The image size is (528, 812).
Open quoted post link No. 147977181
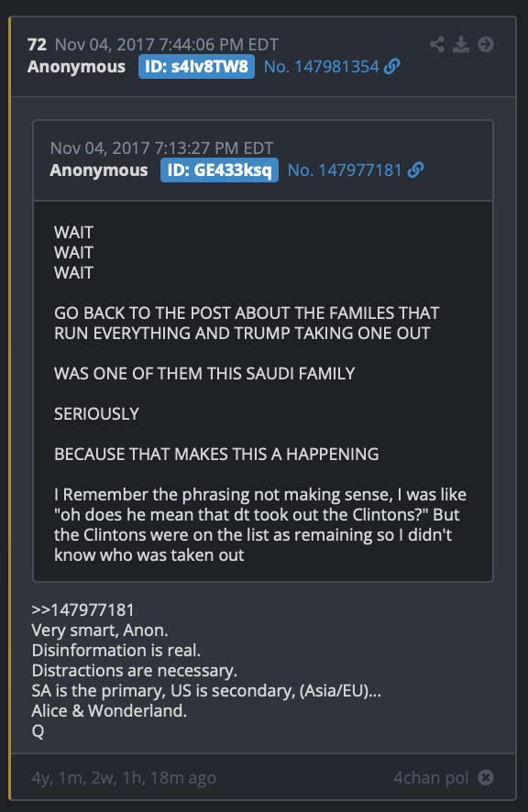345,170
